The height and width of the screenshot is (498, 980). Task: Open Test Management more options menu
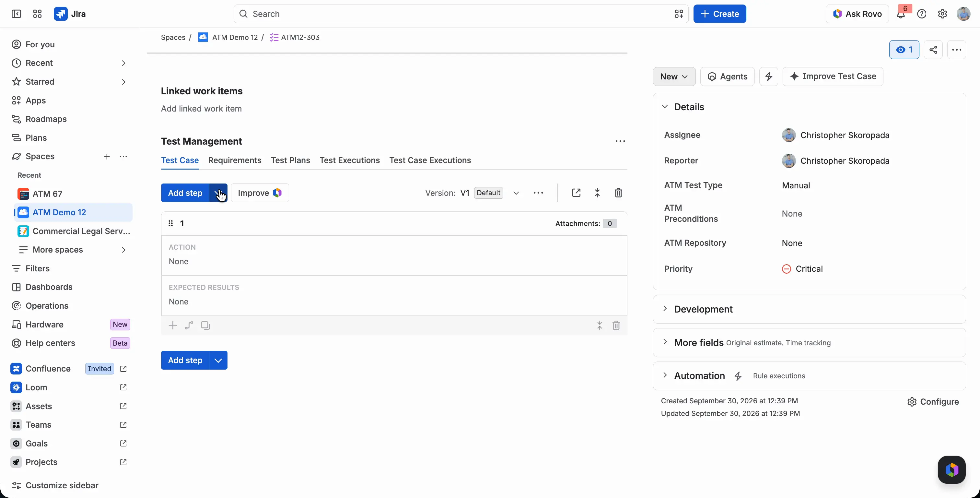tap(620, 141)
